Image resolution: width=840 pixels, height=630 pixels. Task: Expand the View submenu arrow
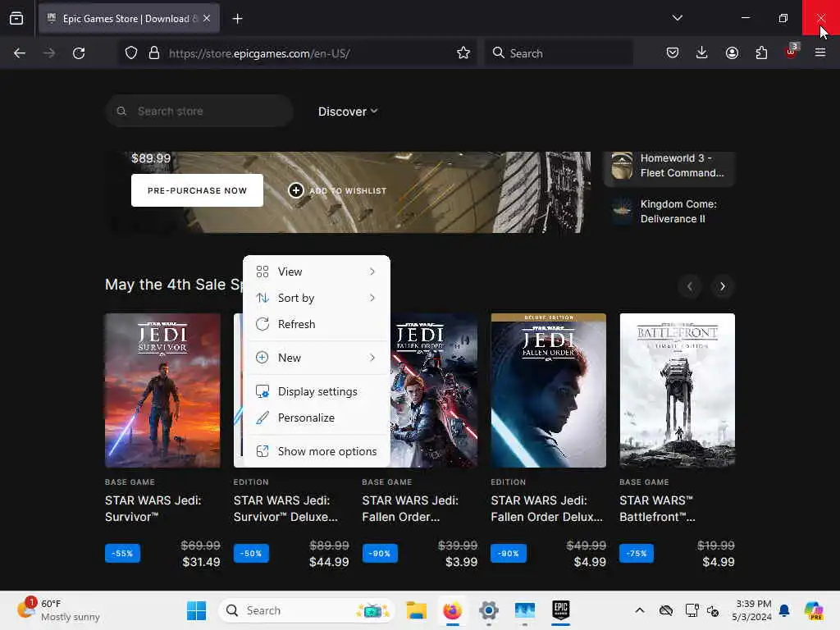[x=372, y=272]
